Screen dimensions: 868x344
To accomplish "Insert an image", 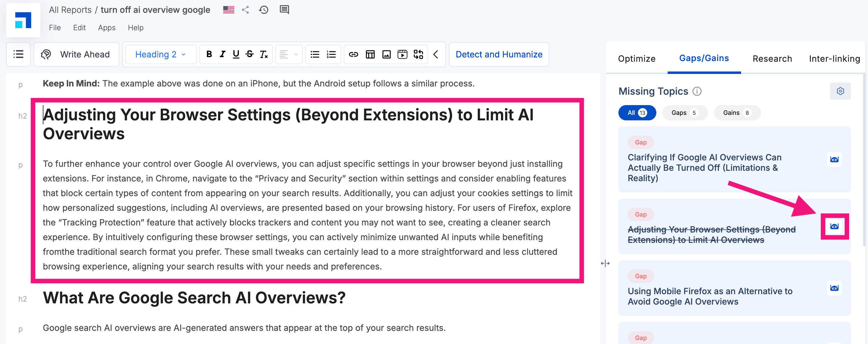I will point(387,54).
